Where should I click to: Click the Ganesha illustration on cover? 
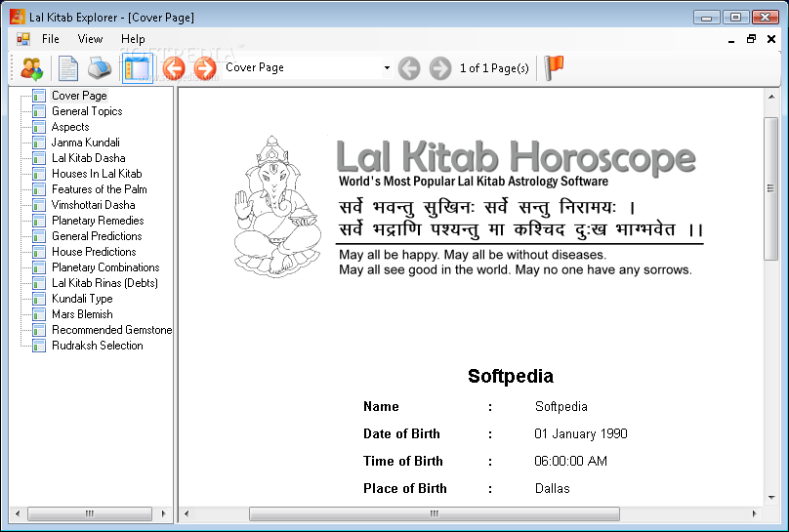click(x=277, y=207)
